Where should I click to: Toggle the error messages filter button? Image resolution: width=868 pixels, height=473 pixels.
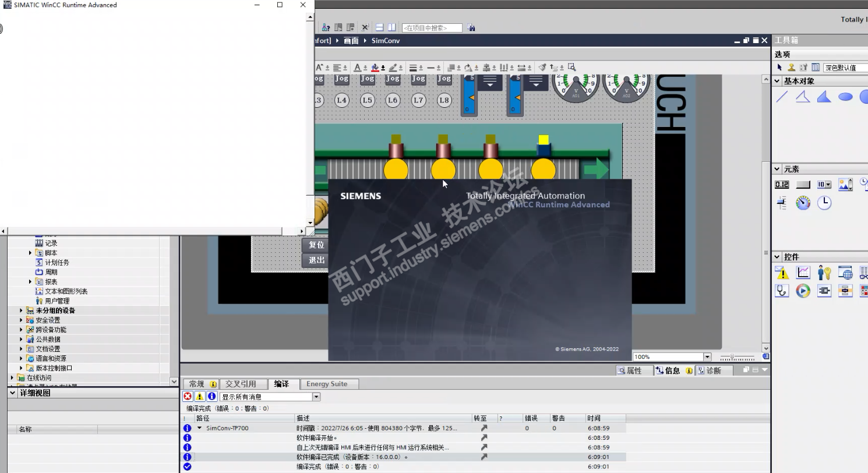[x=188, y=397]
